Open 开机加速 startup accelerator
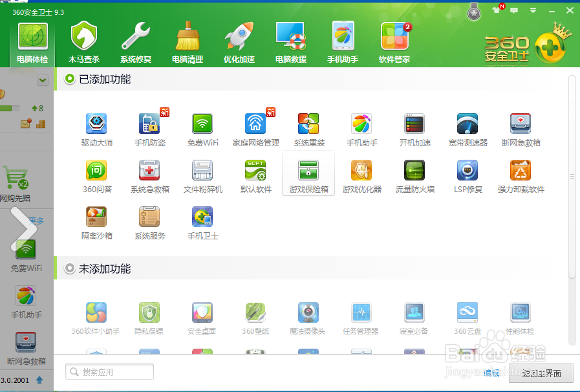This screenshot has height=392, width=580. click(414, 130)
